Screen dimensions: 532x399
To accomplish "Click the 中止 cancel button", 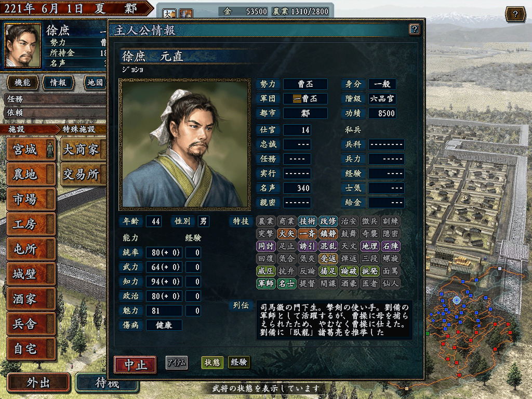I will 136,365.
